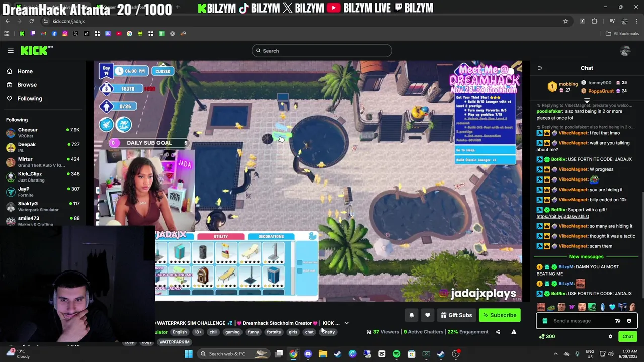The height and width of the screenshot is (362, 644).
Task: Follow channel with the heart icon
Action: coord(428,315)
